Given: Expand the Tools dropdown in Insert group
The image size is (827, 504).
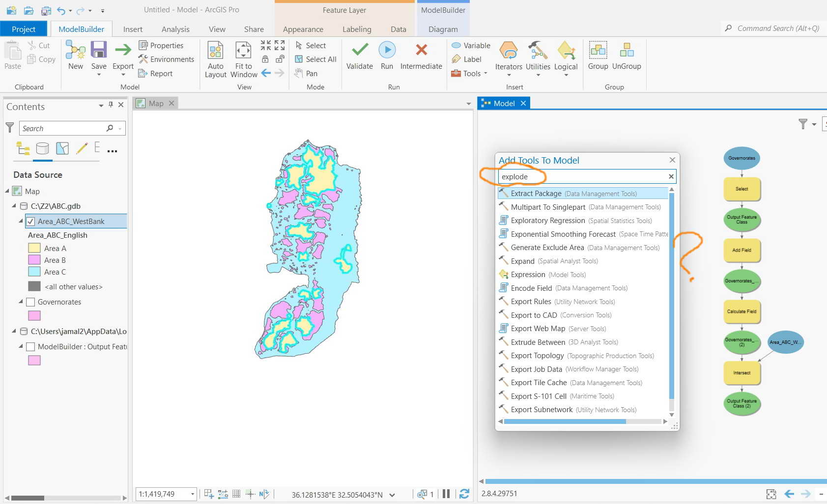Looking at the screenshot, I should (x=485, y=73).
